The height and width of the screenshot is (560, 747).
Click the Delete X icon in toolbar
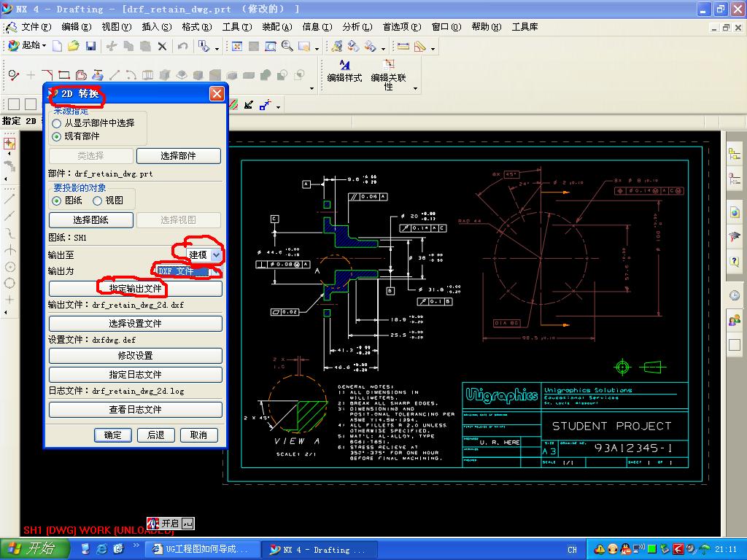click(162, 46)
